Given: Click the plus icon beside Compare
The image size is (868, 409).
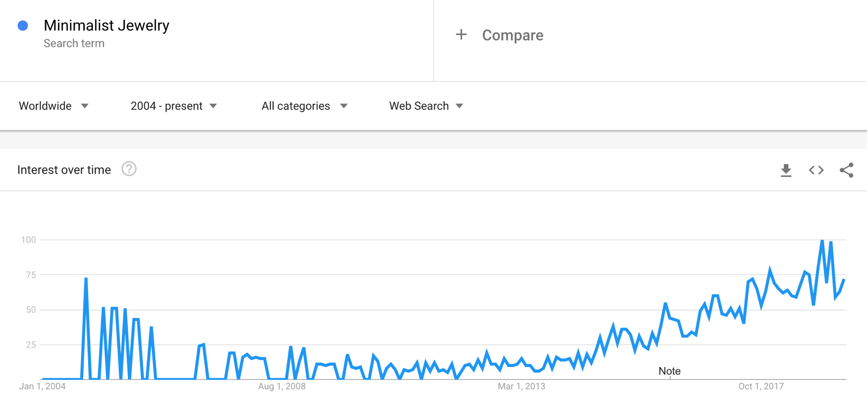Looking at the screenshot, I should pos(461,35).
